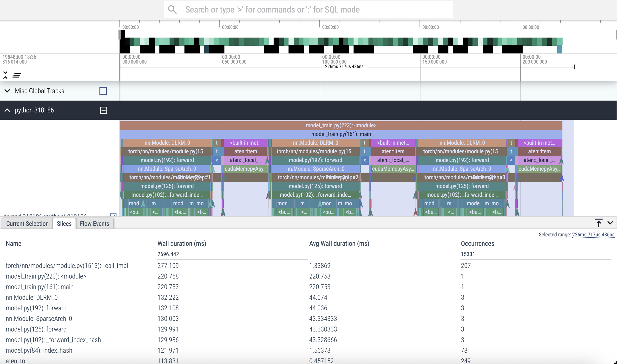Collapse python 318186 process group

(x=7, y=110)
